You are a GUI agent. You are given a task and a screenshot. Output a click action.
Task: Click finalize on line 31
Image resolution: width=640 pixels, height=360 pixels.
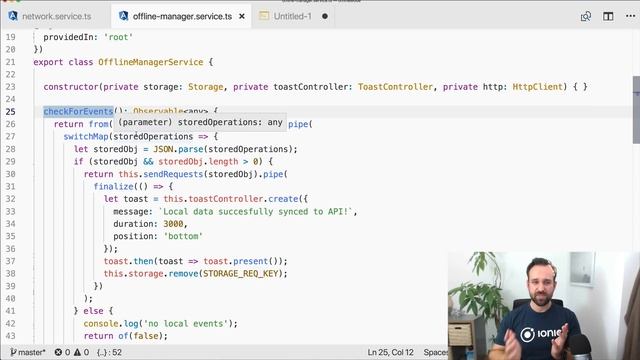pyautogui.click(x=113, y=187)
